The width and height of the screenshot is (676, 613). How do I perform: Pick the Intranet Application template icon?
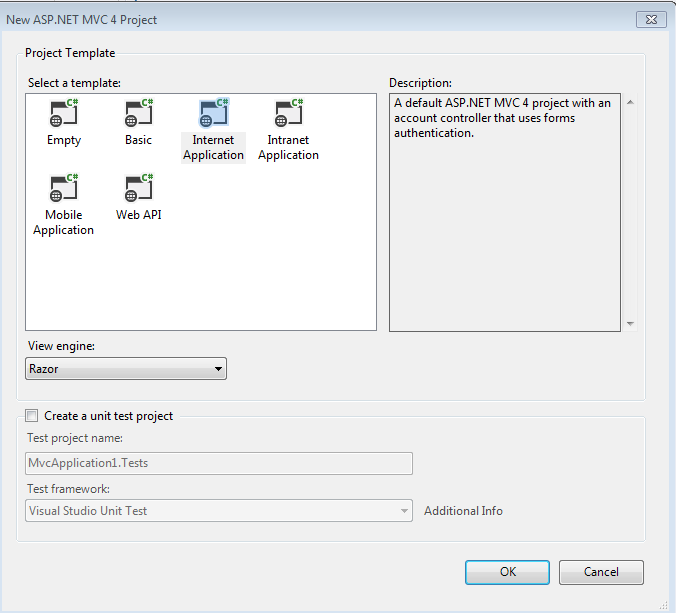(x=288, y=114)
